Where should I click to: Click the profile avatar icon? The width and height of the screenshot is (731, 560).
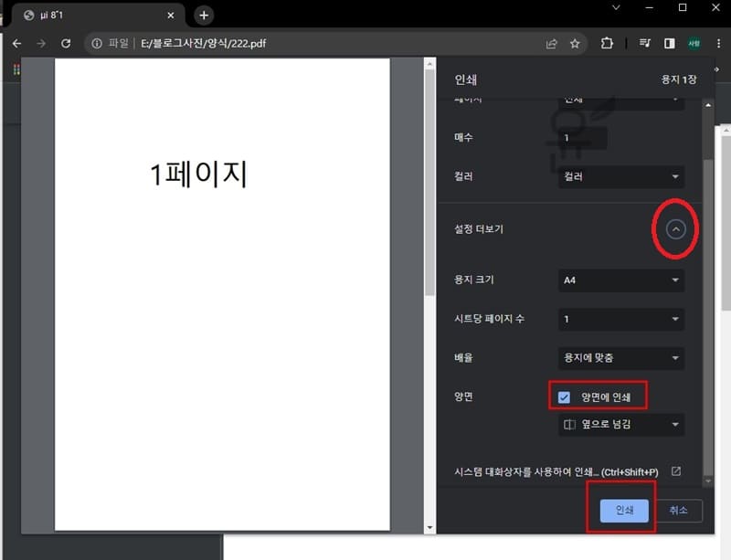pyautogui.click(x=694, y=43)
